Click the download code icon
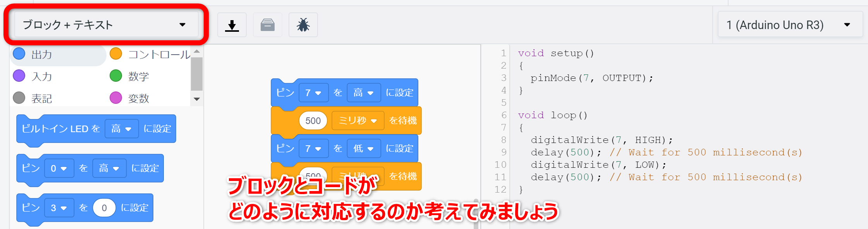Screen dimensions: 868x229 232,25
